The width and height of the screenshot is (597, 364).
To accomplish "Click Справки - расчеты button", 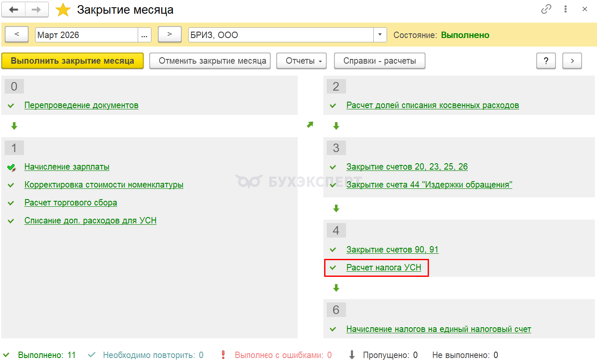I will click(380, 61).
